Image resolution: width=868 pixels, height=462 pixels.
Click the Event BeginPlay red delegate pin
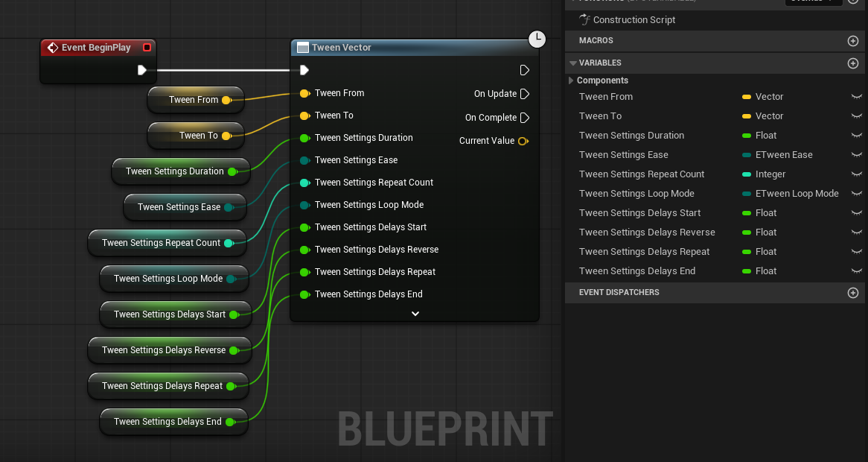147,48
